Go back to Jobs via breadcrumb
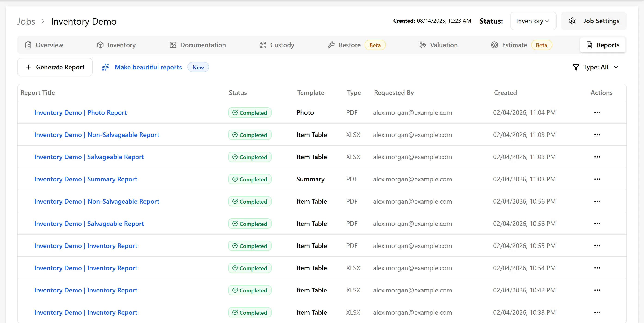This screenshot has width=644, height=323. tap(26, 21)
